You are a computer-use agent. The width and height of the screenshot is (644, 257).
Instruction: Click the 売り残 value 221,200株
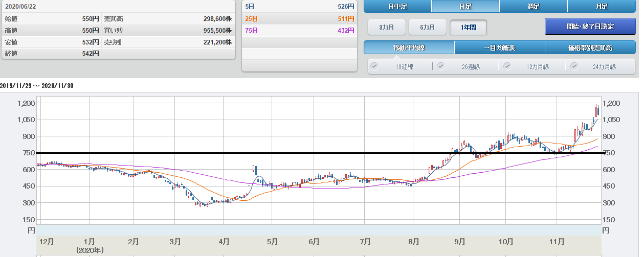click(217, 42)
